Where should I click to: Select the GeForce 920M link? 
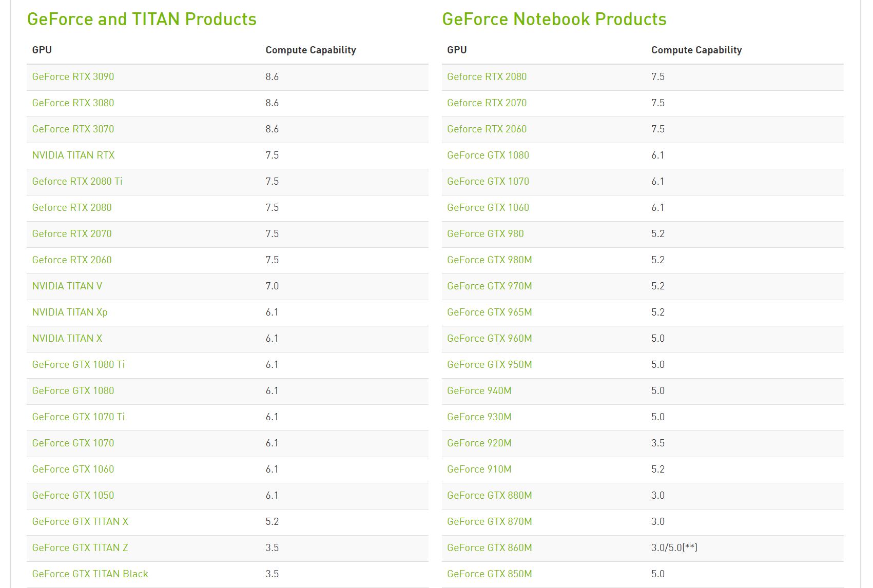pos(479,443)
